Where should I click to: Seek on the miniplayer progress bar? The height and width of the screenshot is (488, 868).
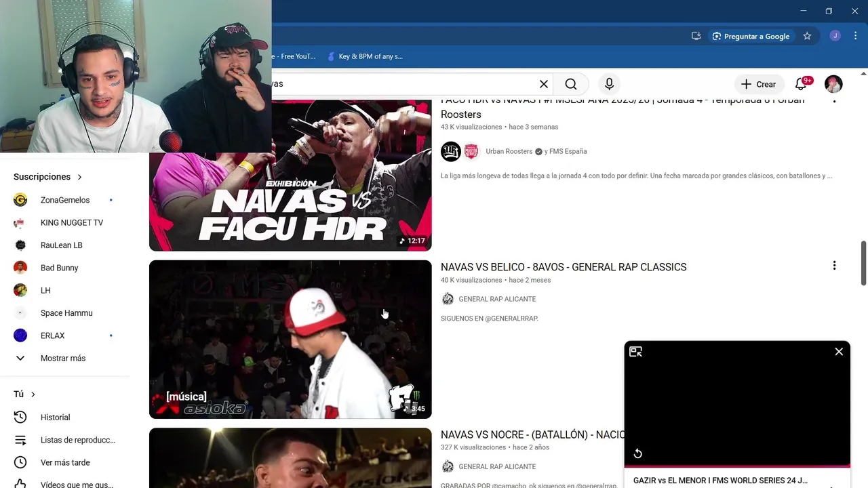coord(737,466)
